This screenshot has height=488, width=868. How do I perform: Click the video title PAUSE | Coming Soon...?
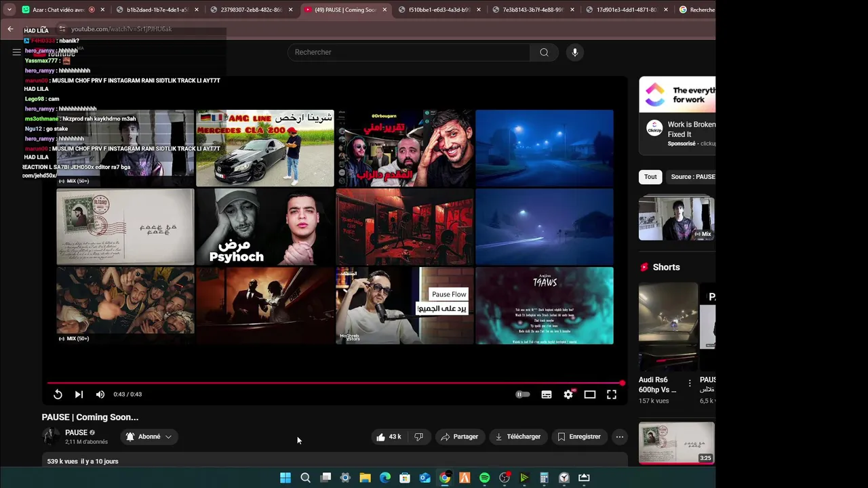click(90, 418)
